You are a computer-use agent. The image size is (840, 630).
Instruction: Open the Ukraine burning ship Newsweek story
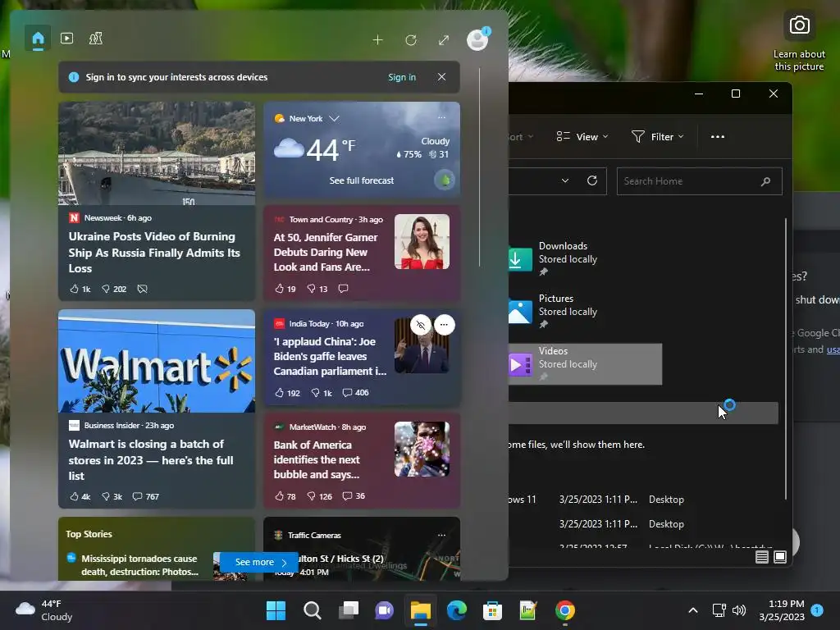point(154,253)
